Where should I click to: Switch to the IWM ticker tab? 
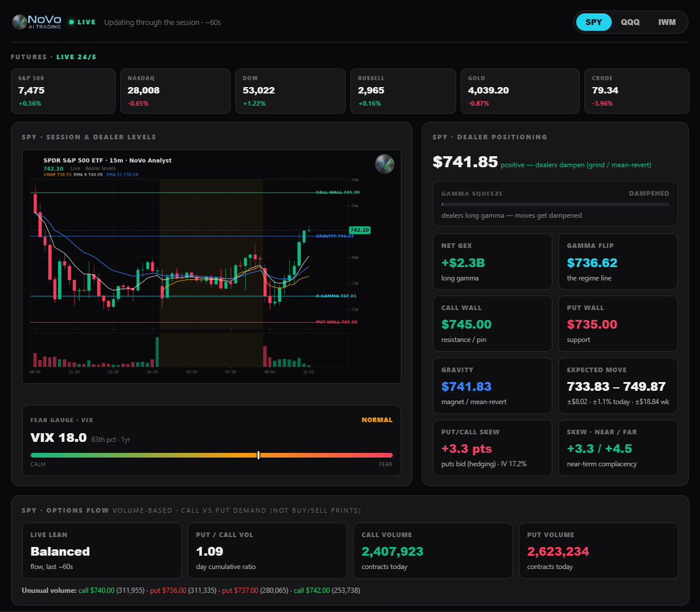pos(667,22)
